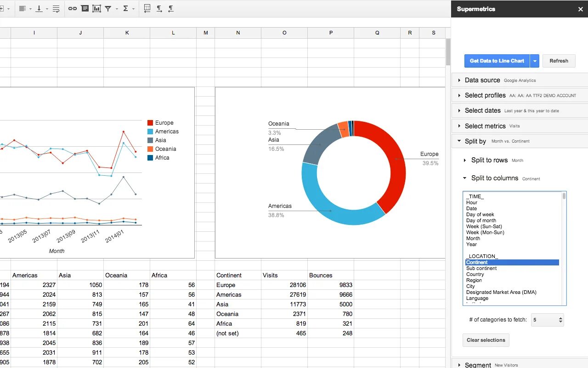Select column header M

click(205, 33)
